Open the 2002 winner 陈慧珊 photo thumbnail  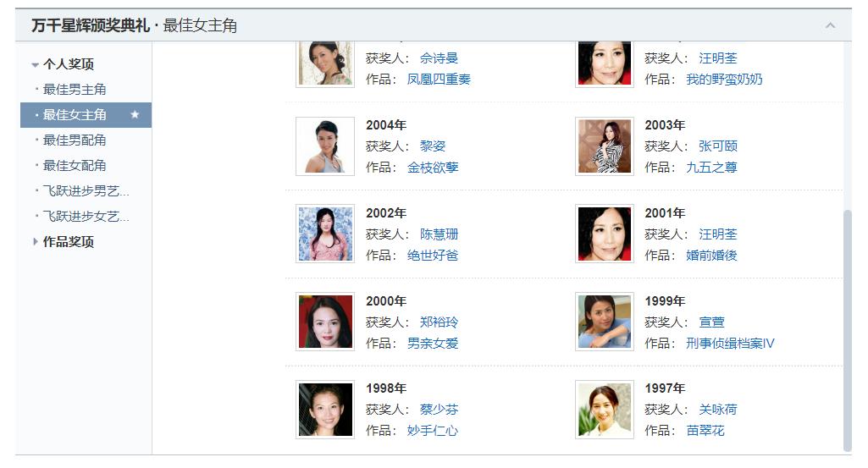325,234
